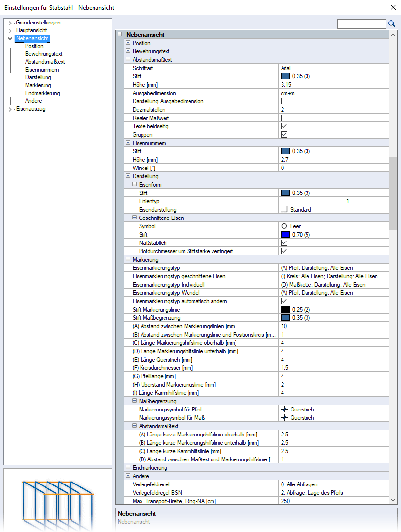
Task: Collapse the Maßbegrenzung subgroup
Action: (134, 401)
